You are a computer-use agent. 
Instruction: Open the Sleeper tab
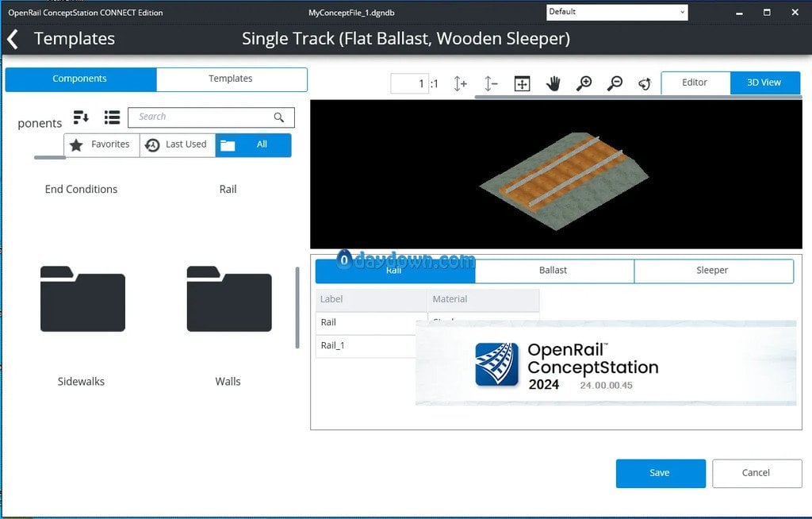click(713, 271)
